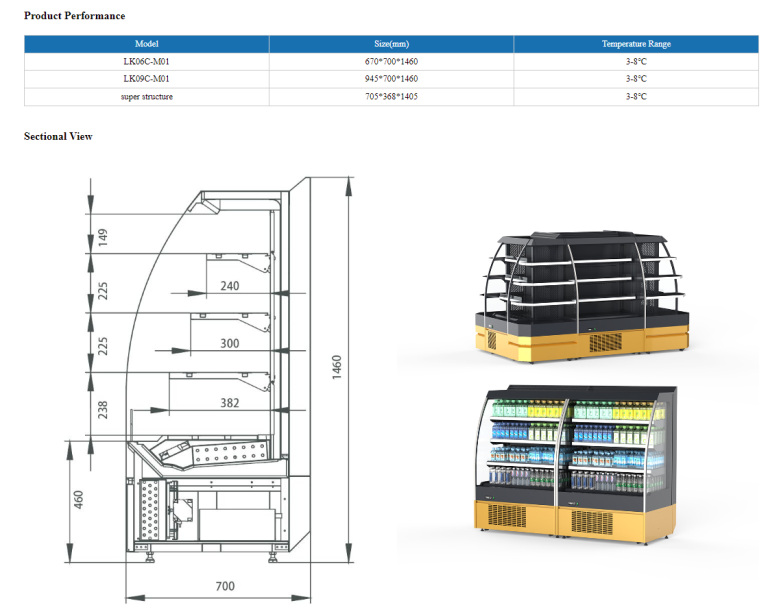The width and height of the screenshot is (768, 614).
Task: Select the LK09C-M01 model cell
Action: pos(147,78)
